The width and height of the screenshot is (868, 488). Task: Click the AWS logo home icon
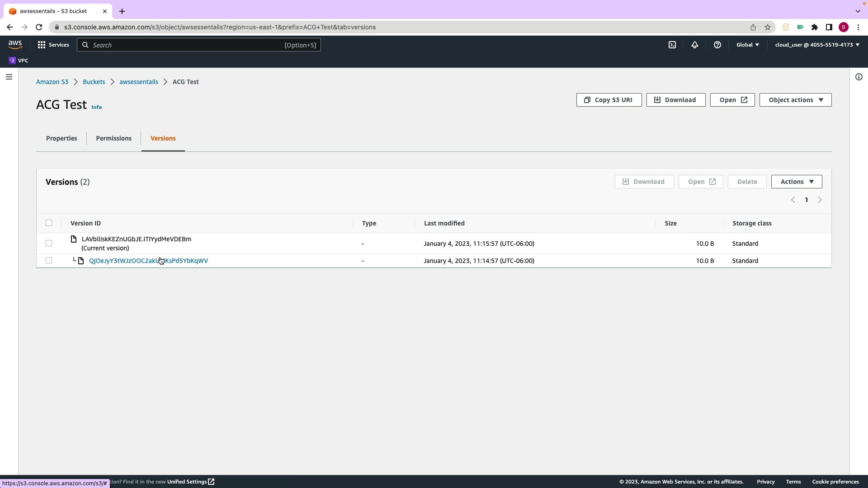[15, 45]
